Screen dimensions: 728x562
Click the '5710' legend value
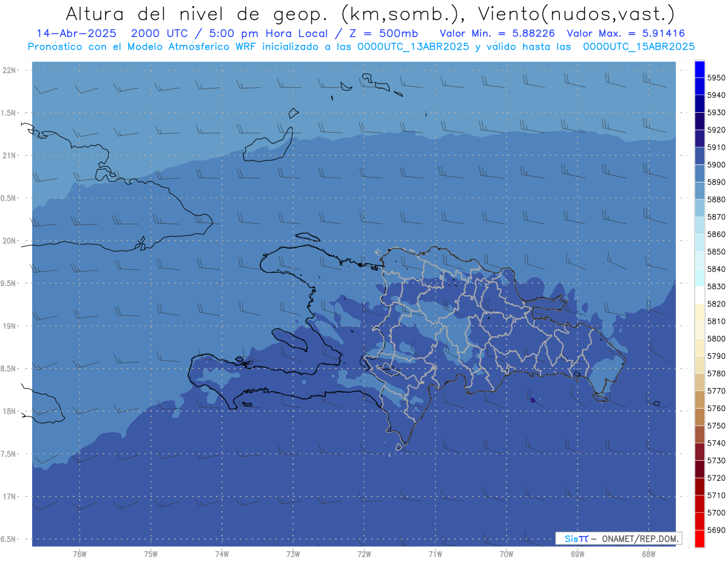[x=716, y=495]
